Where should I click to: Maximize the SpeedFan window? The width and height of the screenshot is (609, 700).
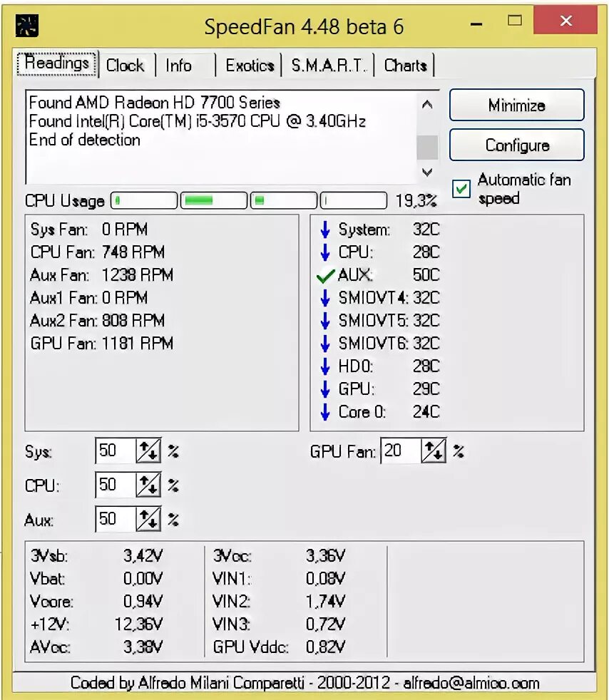pyautogui.click(x=515, y=21)
